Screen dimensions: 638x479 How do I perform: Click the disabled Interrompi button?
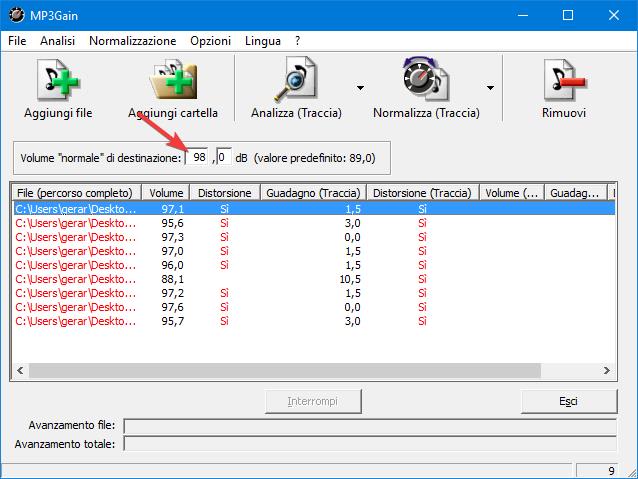click(x=313, y=401)
